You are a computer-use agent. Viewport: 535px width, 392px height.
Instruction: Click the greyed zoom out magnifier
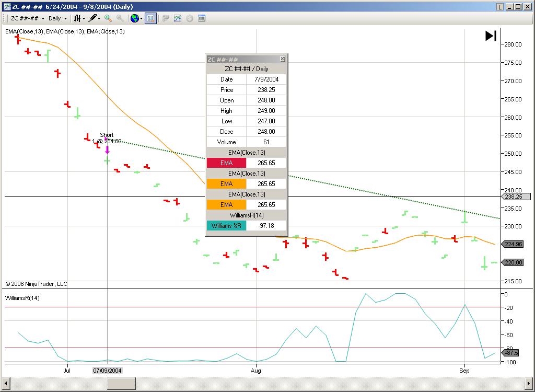click(120, 18)
